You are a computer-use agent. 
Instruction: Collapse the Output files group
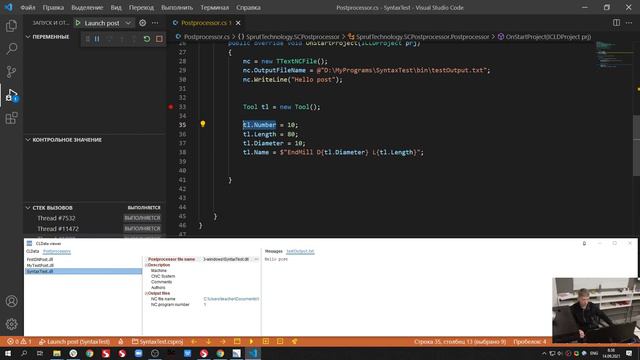(x=146, y=293)
